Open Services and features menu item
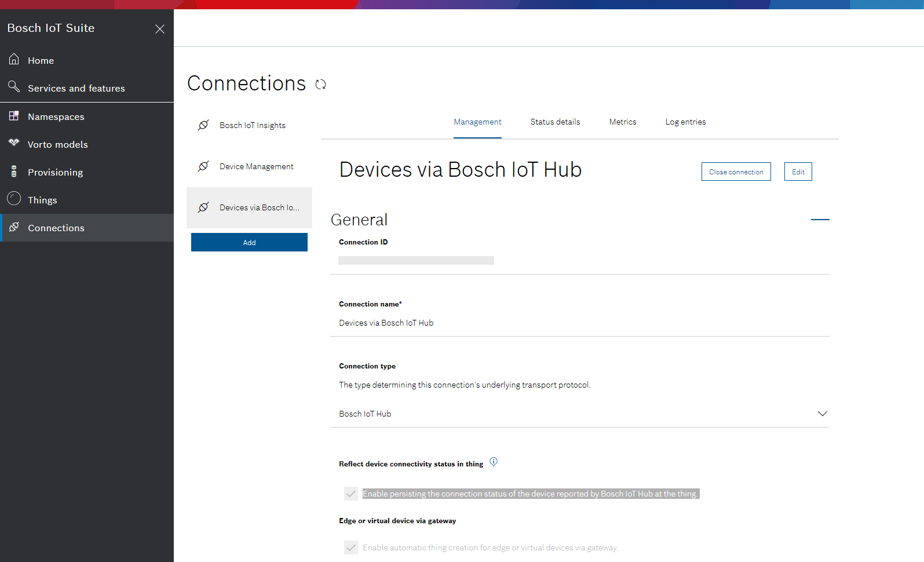 (87, 88)
